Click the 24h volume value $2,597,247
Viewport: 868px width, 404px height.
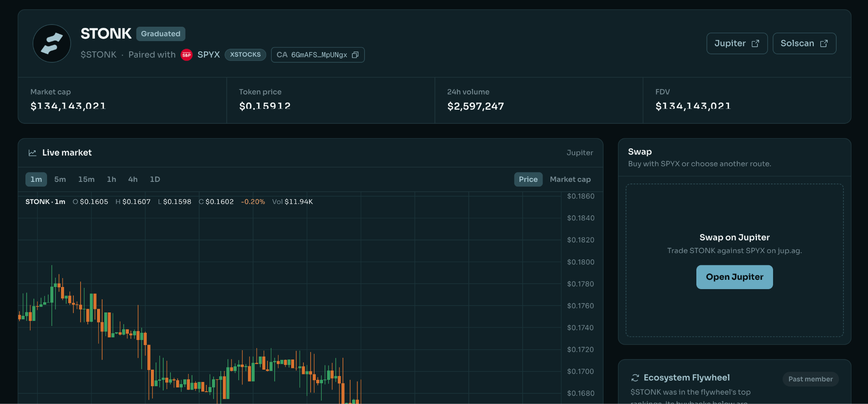click(476, 106)
